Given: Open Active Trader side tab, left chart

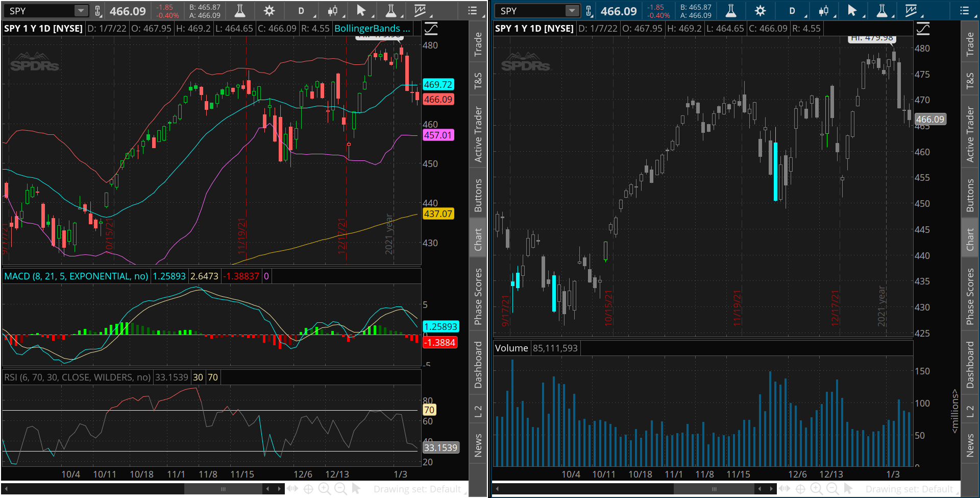Looking at the screenshot, I should point(478,134).
